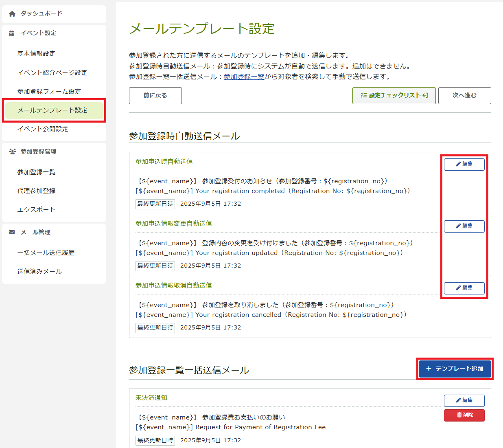Click the calendar icon beside イベント設定
Screen dimensions: 503x448
click(x=12, y=33)
